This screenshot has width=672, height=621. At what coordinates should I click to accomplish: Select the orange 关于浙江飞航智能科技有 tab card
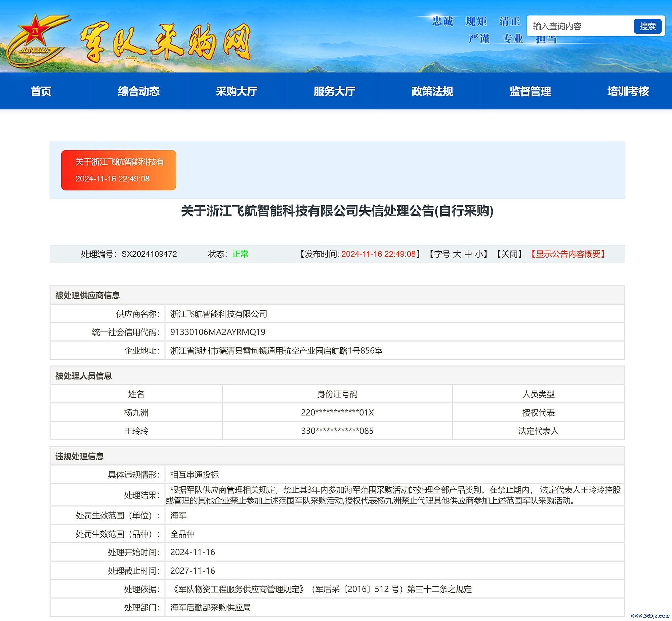click(119, 170)
